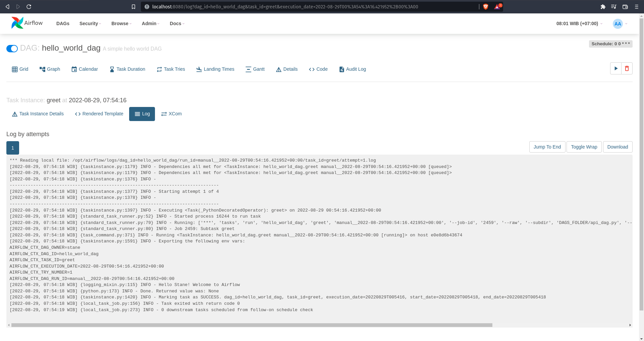
Task: Open Task Instance Details tab
Action: [38, 114]
